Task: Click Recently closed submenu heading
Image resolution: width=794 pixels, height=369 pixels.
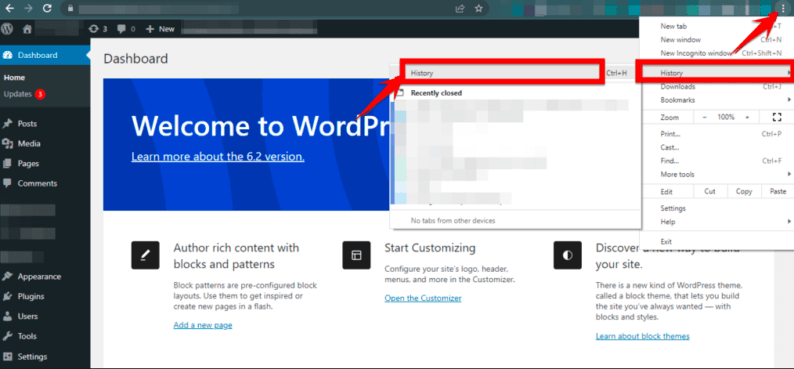Action: 436,93
